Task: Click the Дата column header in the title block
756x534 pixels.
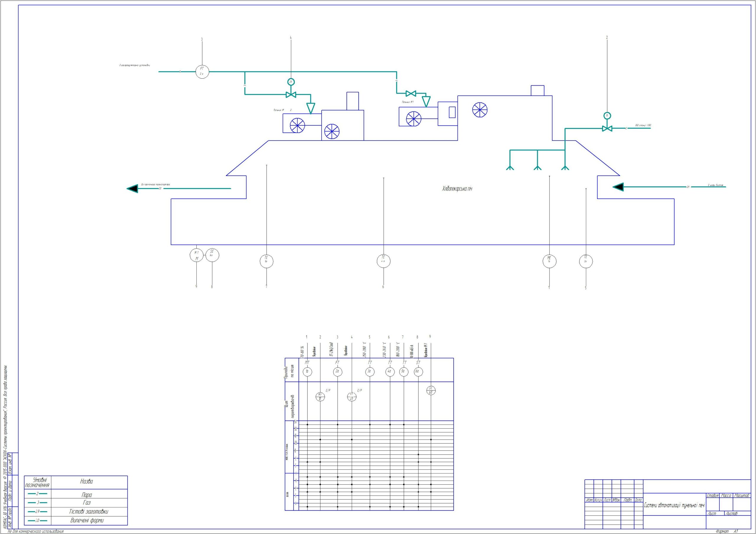Action: [638, 500]
